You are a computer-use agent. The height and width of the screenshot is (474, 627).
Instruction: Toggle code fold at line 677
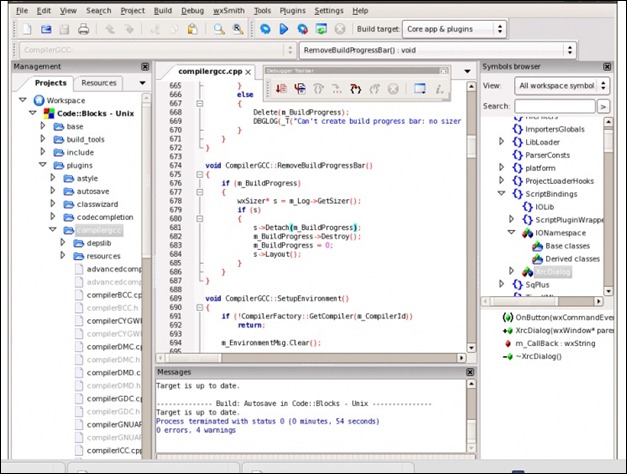point(200,192)
